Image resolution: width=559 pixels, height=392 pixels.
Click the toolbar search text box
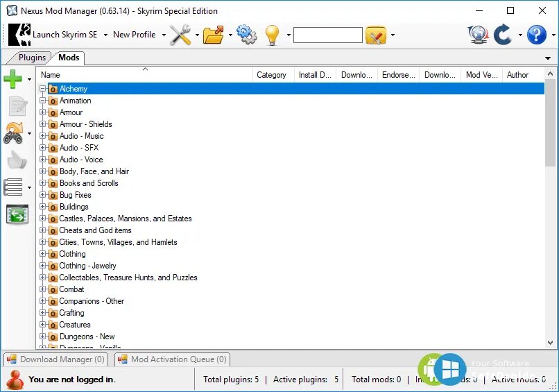coord(328,35)
